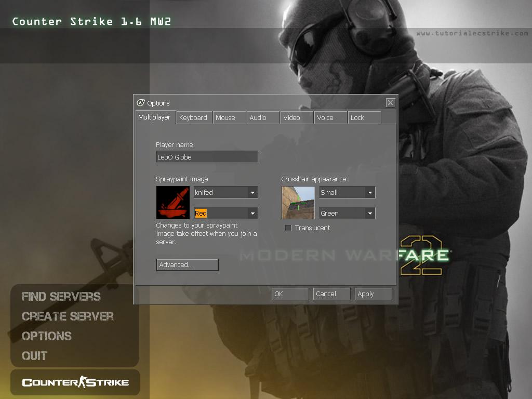This screenshot has width=532, height=399.
Task: Switch to the Keyboard tab
Action: coord(194,118)
